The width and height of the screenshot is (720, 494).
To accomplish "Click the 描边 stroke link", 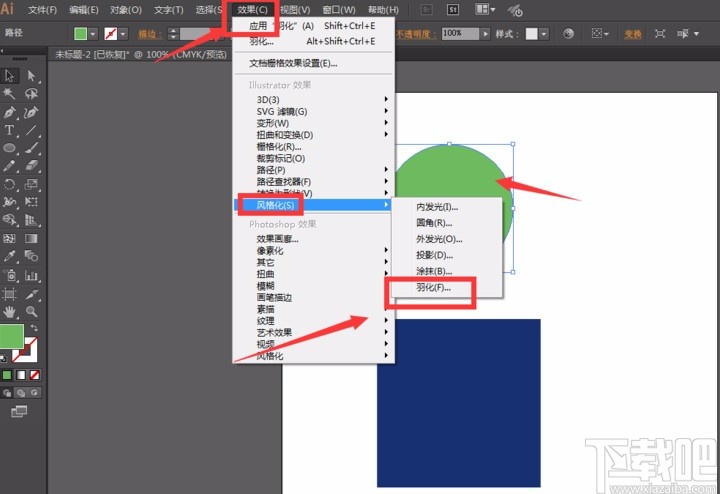I will [150, 34].
